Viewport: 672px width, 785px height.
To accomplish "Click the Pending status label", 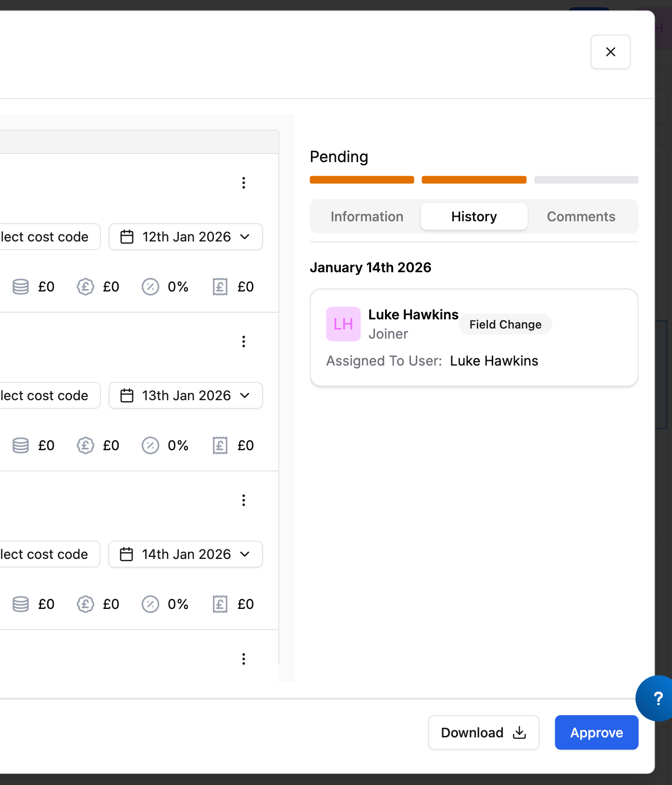I will [339, 157].
